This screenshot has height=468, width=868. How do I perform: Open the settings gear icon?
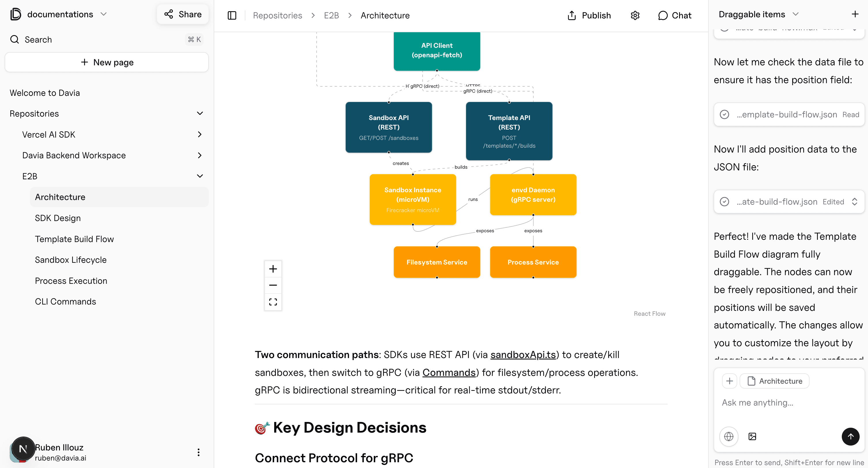tap(635, 15)
